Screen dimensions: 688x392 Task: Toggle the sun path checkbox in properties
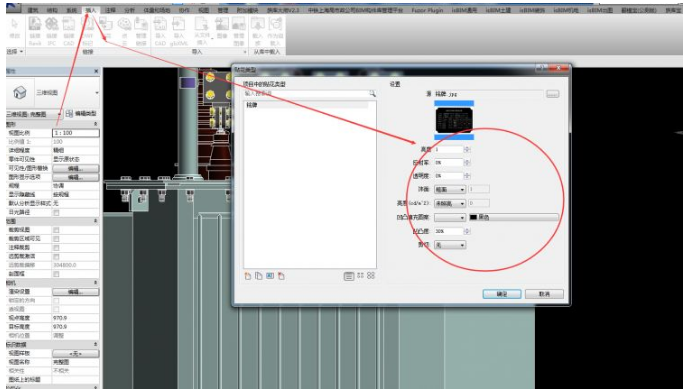click(x=56, y=212)
